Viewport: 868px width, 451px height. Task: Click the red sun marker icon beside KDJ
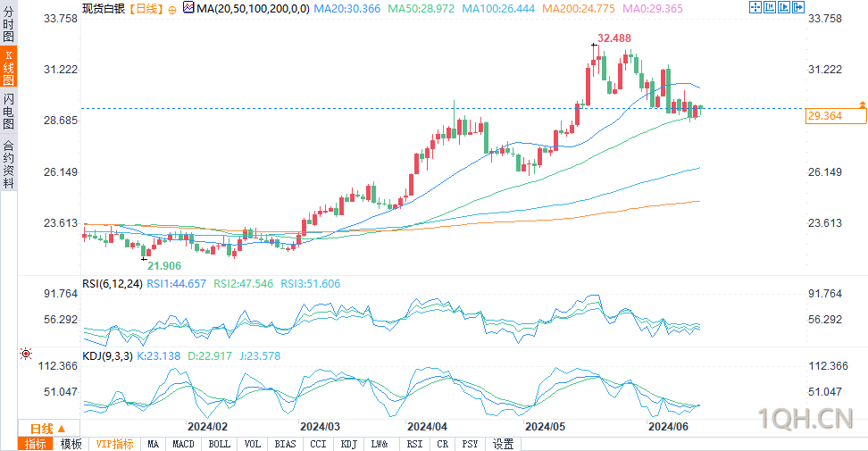coord(26,354)
